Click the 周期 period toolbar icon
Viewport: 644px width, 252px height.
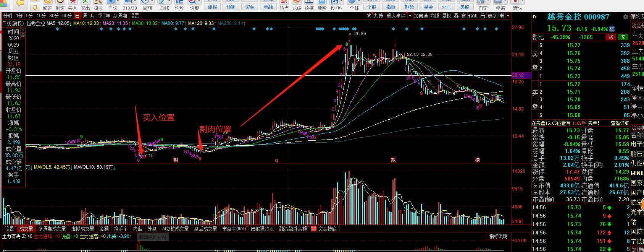(147, 5)
